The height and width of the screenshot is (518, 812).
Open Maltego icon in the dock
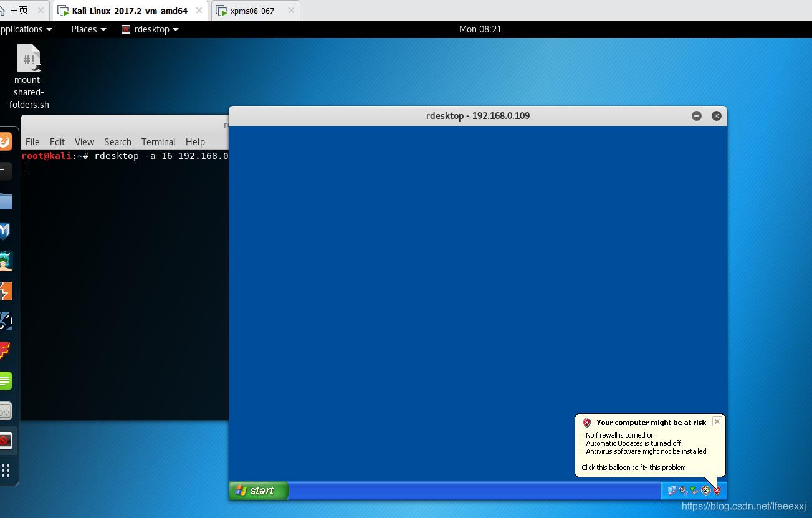(5, 321)
